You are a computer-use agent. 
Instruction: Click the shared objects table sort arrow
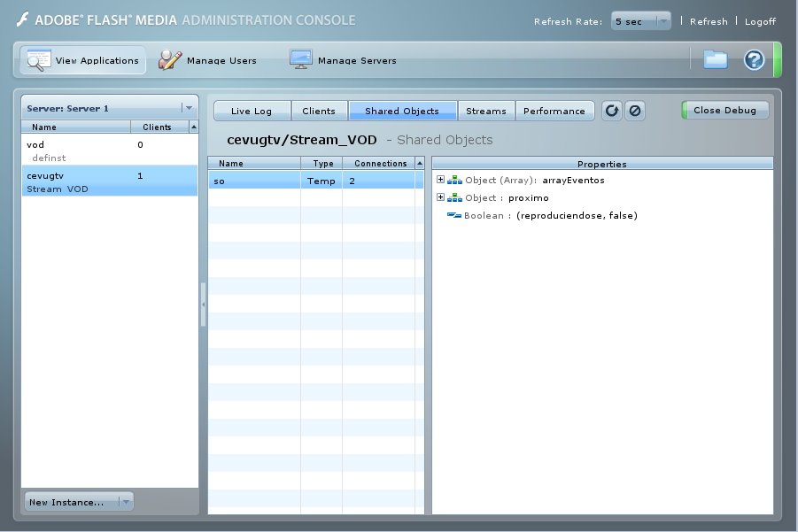click(420, 163)
